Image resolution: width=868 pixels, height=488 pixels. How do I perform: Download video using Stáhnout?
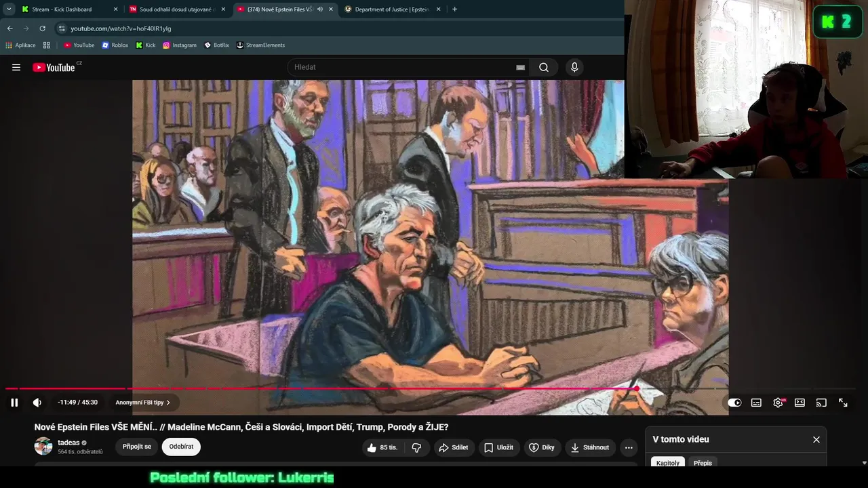pyautogui.click(x=590, y=447)
